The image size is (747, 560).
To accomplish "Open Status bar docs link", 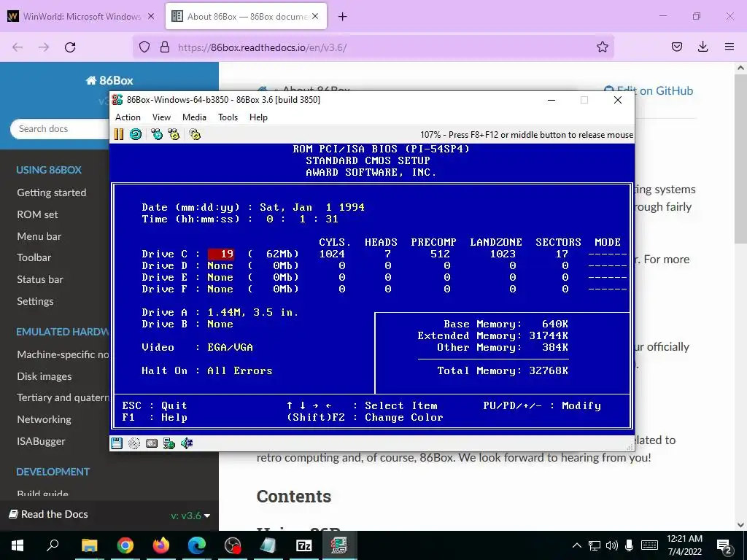I will 40,279.
